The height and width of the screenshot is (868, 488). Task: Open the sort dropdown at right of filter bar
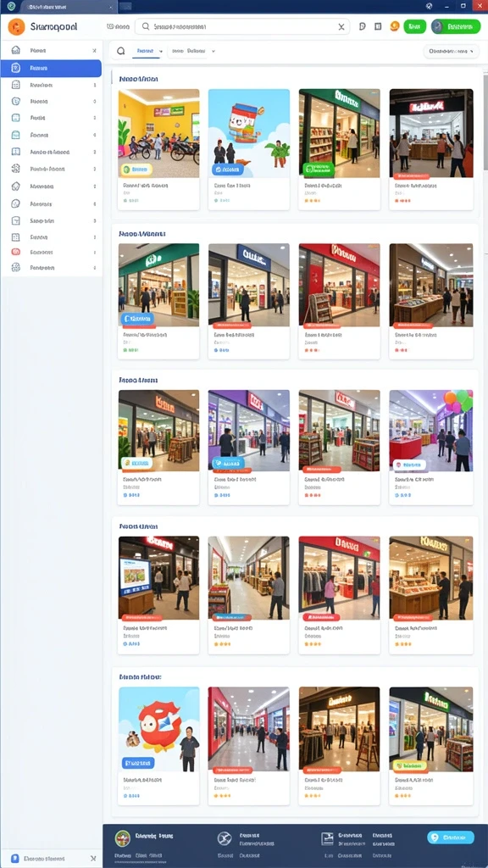point(451,52)
